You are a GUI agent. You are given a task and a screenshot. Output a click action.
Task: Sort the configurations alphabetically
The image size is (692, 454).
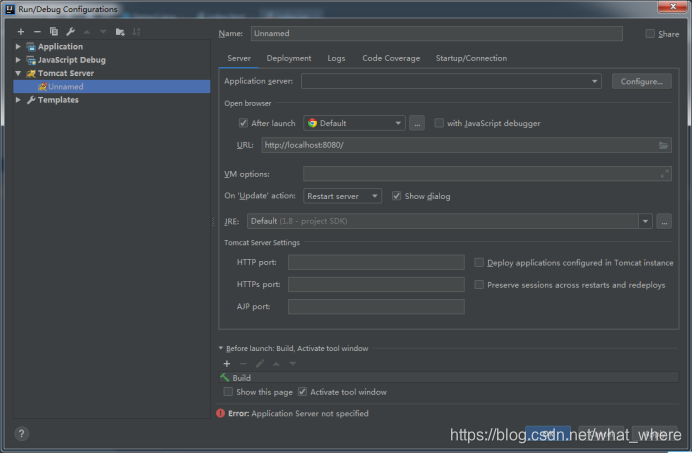coord(136,32)
